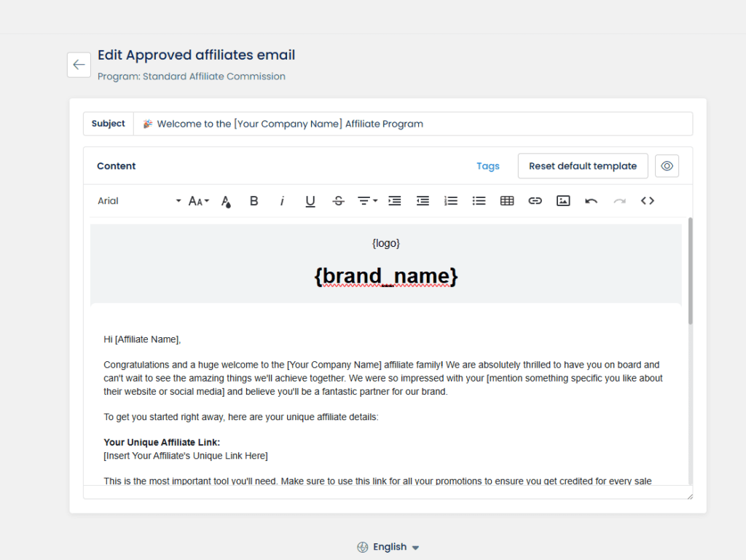Open the source code view
This screenshot has height=560, width=746.
click(648, 201)
